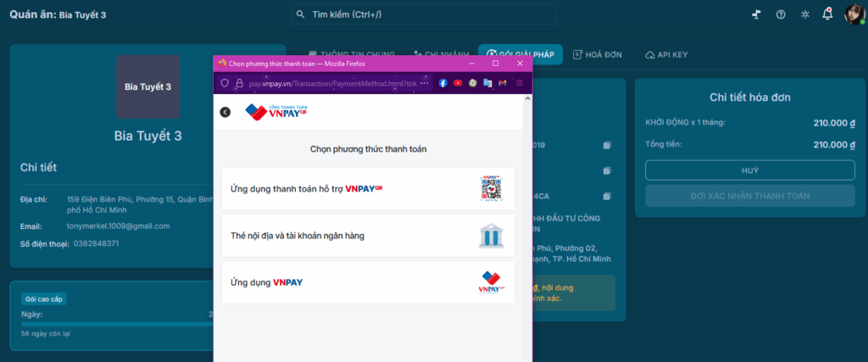Click the Chi tiết hóa đơn heading
Viewport: 868px width, 362px height.
coord(750,97)
